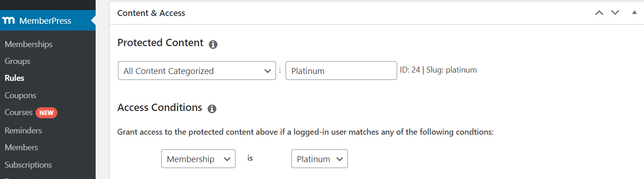Click info icon beside Protected Content
The height and width of the screenshot is (179, 644).
pyautogui.click(x=213, y=44)
